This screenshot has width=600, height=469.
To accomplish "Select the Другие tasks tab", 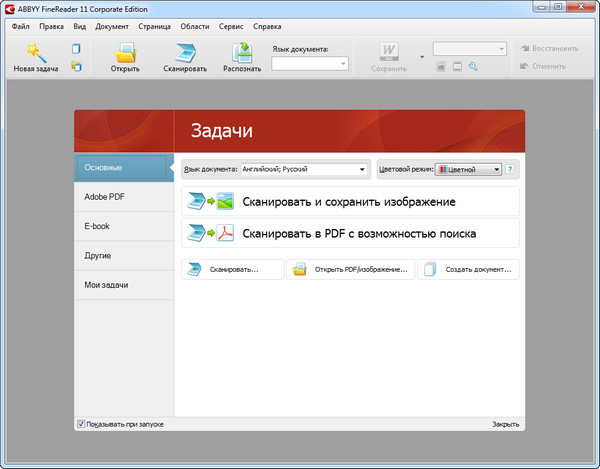I will [124, 256].
